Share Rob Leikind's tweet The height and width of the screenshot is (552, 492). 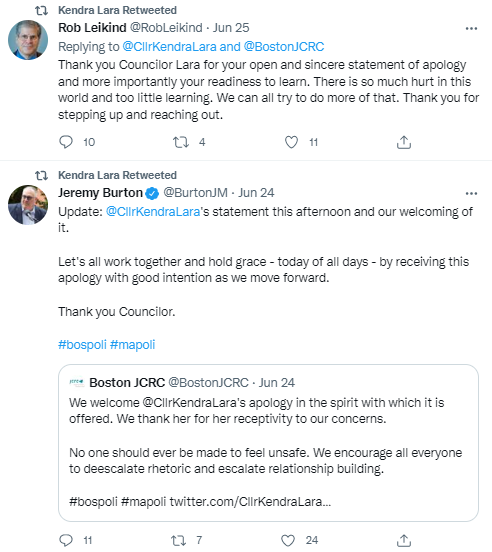point(404,142)
